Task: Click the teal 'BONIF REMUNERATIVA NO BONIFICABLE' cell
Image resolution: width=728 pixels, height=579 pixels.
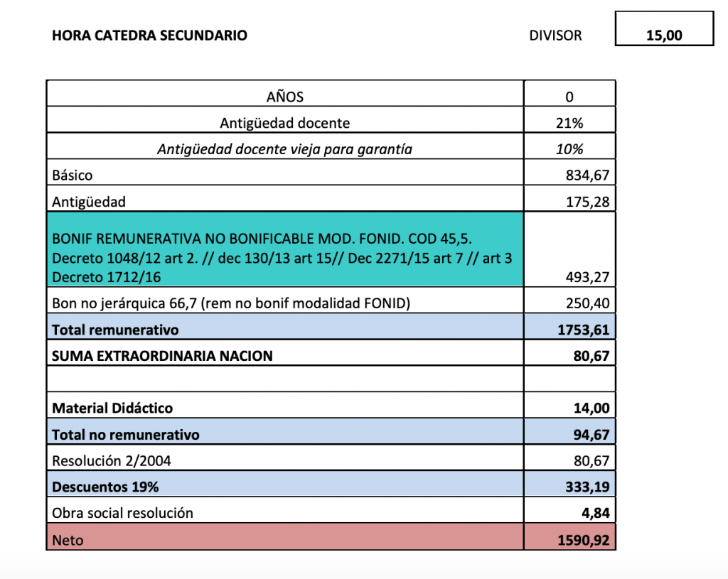Action: 285,249
